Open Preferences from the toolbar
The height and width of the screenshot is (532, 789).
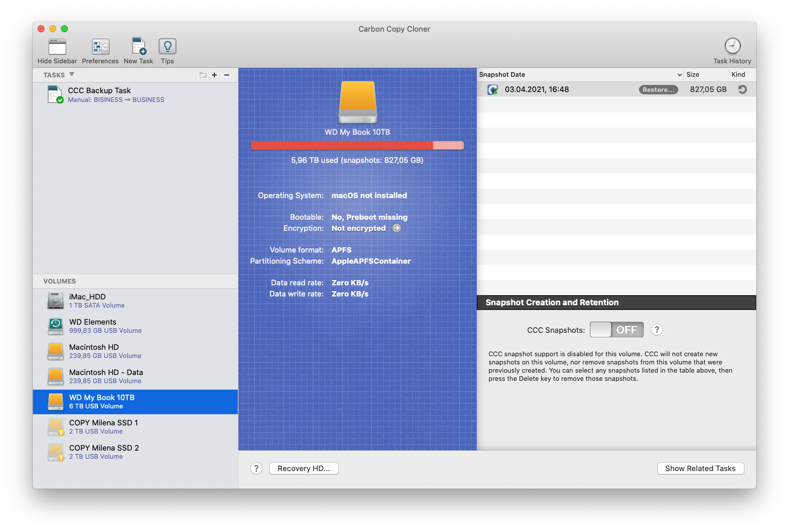pyautogui.click(x=100, y=47)
